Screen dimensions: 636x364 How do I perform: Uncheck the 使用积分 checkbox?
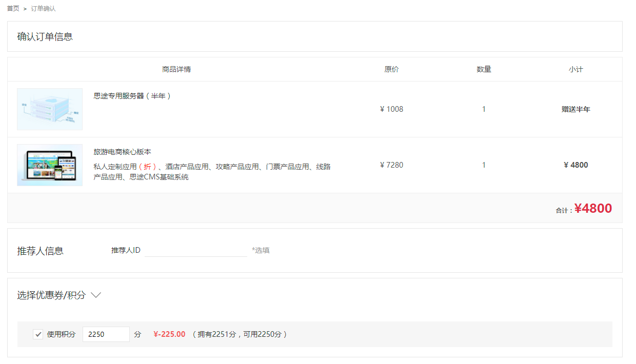pos(38,334)
